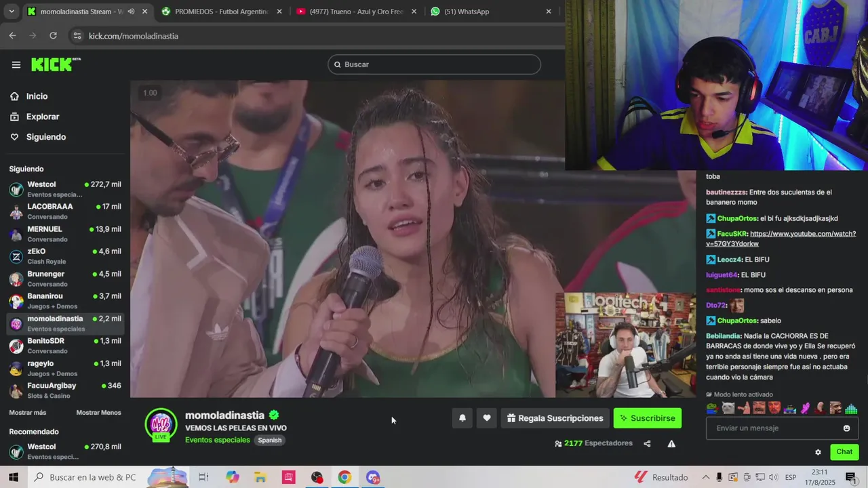Insert the purple hand quick emote

806,408
